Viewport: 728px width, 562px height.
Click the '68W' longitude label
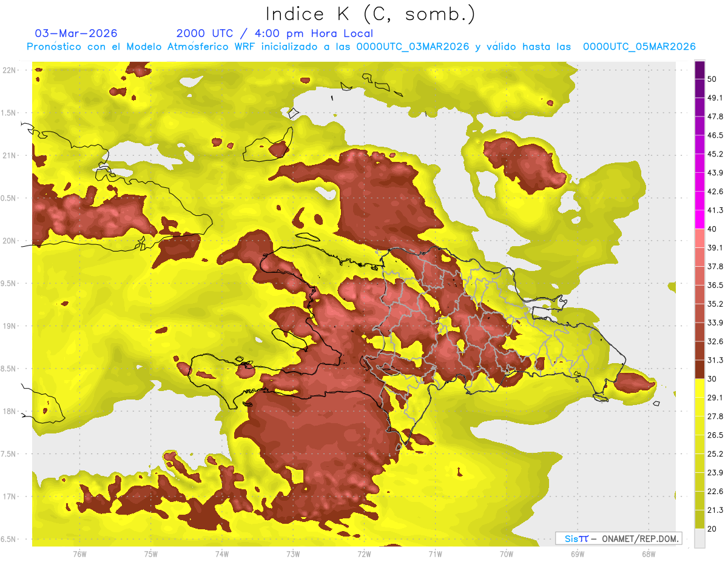tap(649, 554)
